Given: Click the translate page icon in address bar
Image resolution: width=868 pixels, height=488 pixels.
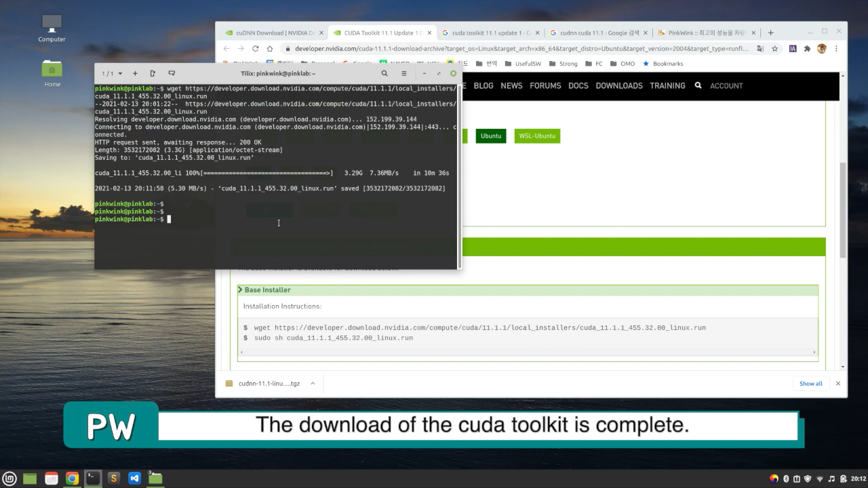Looking at the screenshot, I should 760,49.
